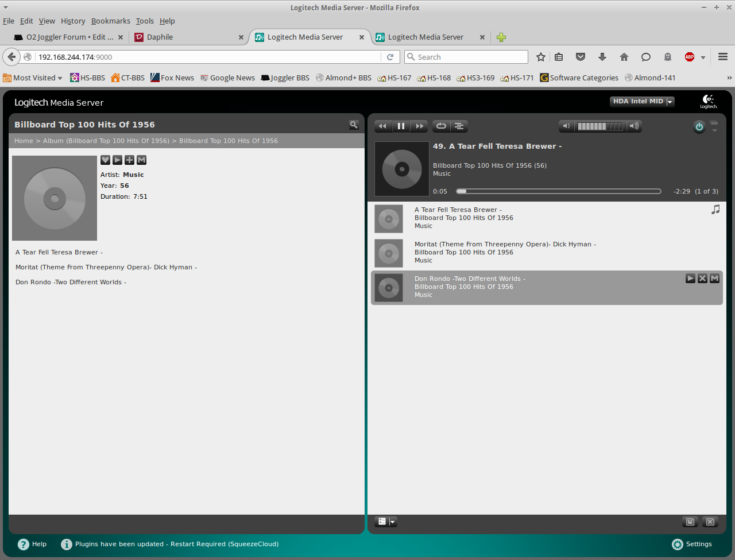Click the Firefox search box

[x=466, y=57]
